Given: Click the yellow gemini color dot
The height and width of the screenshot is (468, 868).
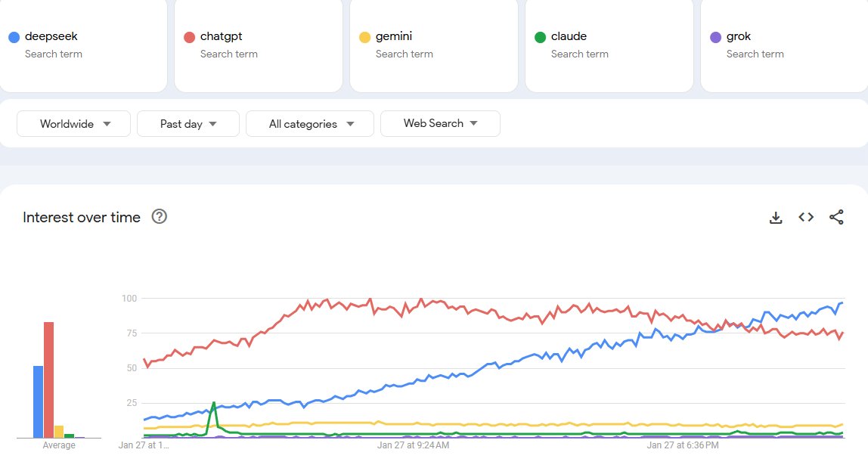Looking at the screenshot, I should tap(364, 37).
